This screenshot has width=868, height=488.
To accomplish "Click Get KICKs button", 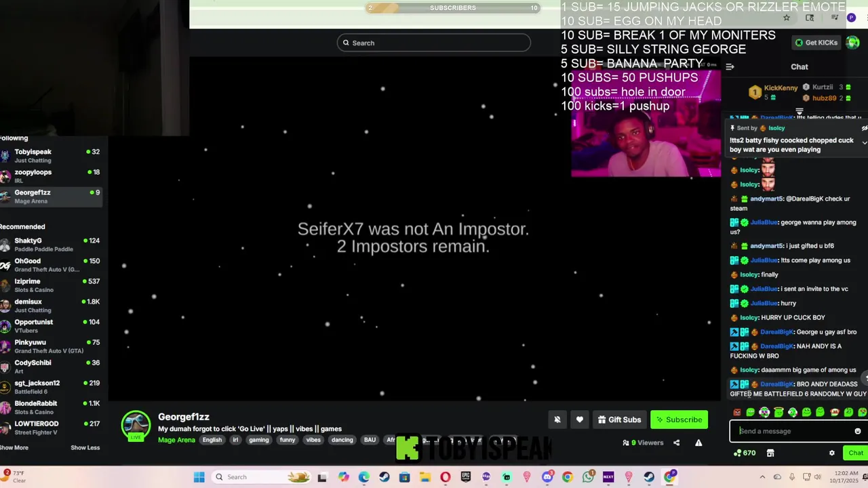I will pos(816,43).
